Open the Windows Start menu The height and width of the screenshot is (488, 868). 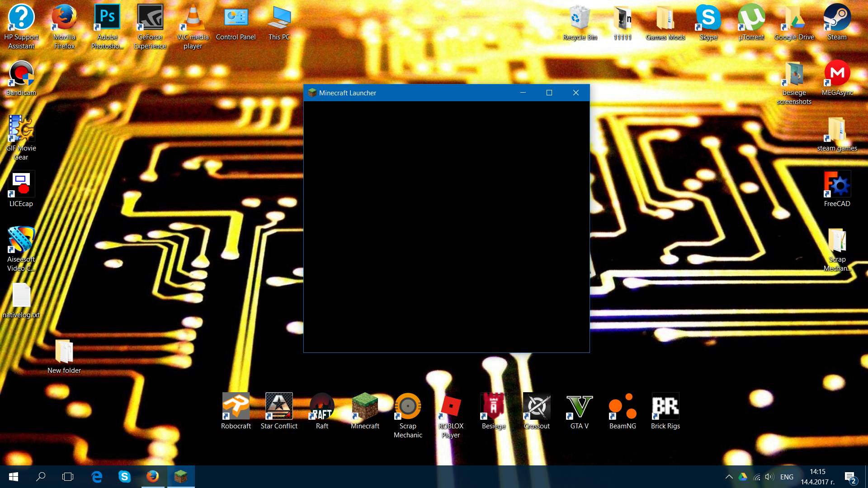coord(14,477)
